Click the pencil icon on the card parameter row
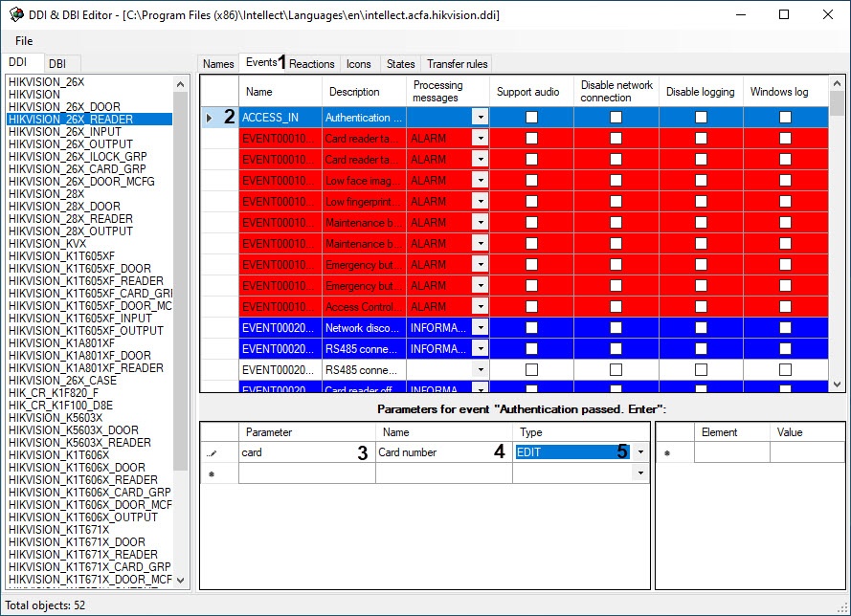 tap(211, 452)
